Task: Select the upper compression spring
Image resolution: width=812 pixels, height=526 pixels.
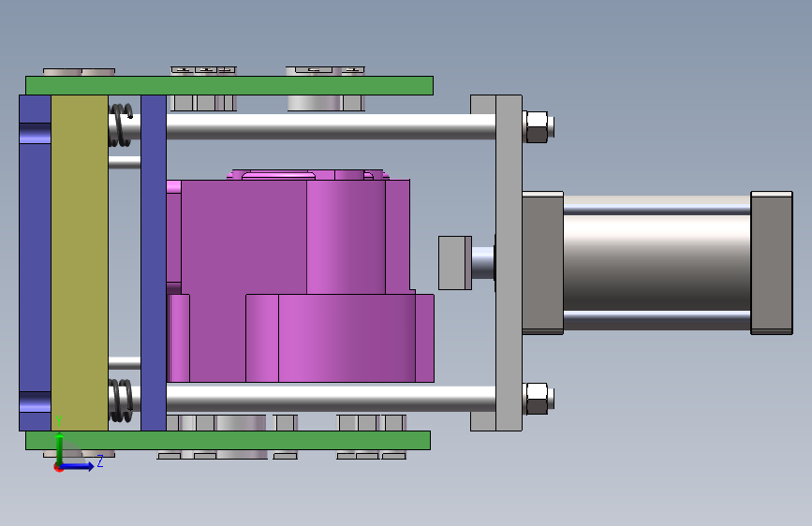Action: click(121, 124)
